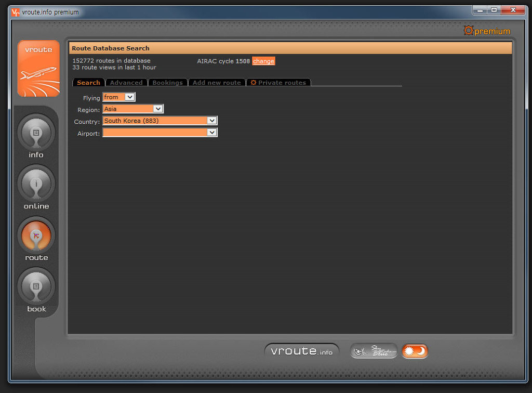Screen dimensions: 532x393
Task: Close the vroute.info premium window
Action: pyautogui.click(x=513, y=10)
